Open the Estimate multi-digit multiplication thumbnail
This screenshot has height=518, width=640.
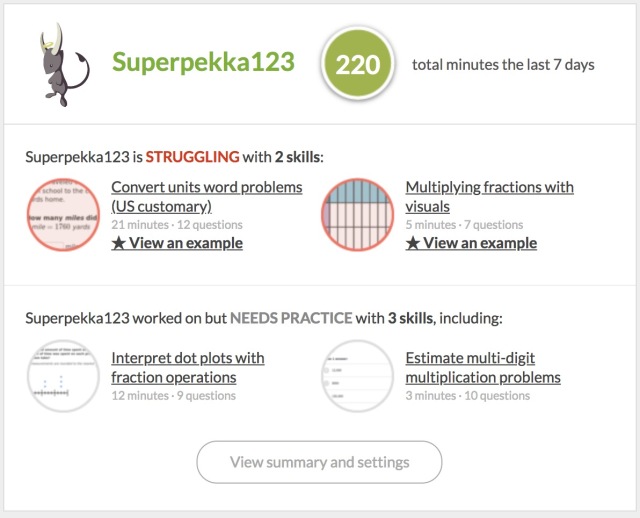(x=357, y=376)
